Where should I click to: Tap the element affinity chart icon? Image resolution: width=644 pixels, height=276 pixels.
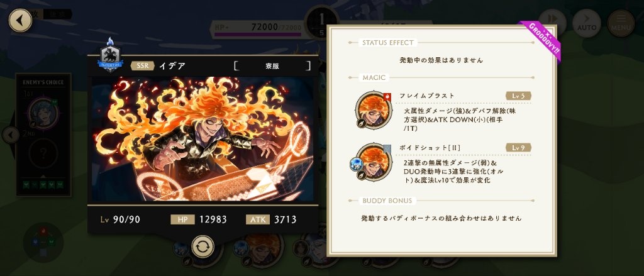(x=43, y=242)
